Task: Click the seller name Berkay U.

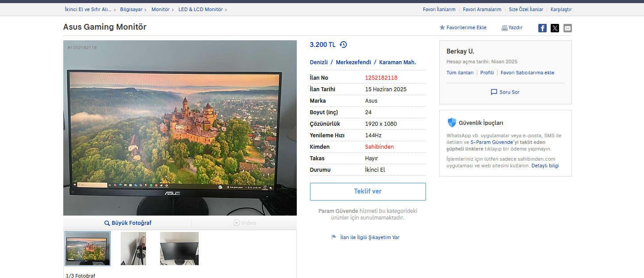Action: pos(460,51)
